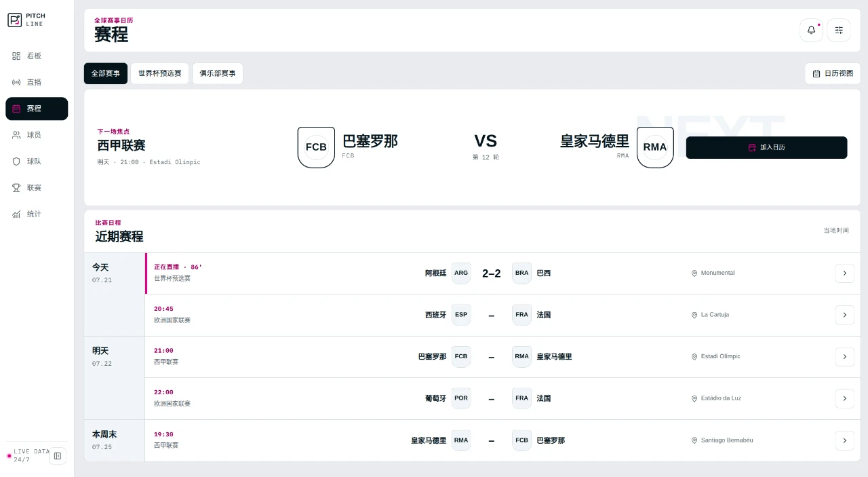Open 19:30 Real Madrid vs Barcelona arrow

click(x=844, y=440)
